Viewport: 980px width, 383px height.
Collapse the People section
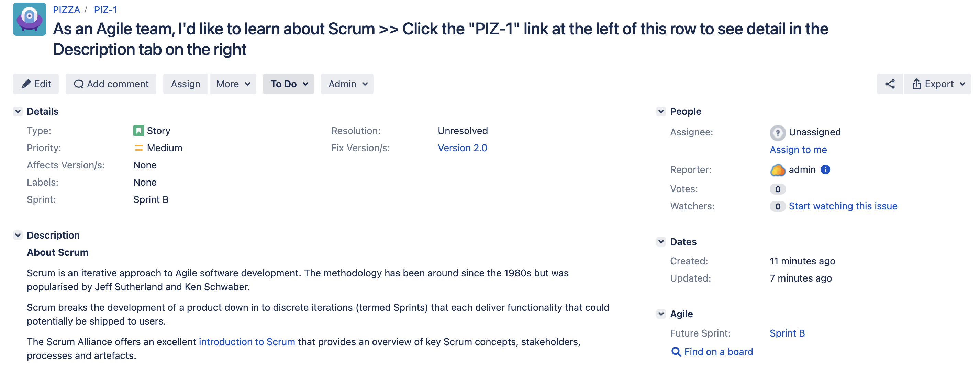click(x=661, y=111)
